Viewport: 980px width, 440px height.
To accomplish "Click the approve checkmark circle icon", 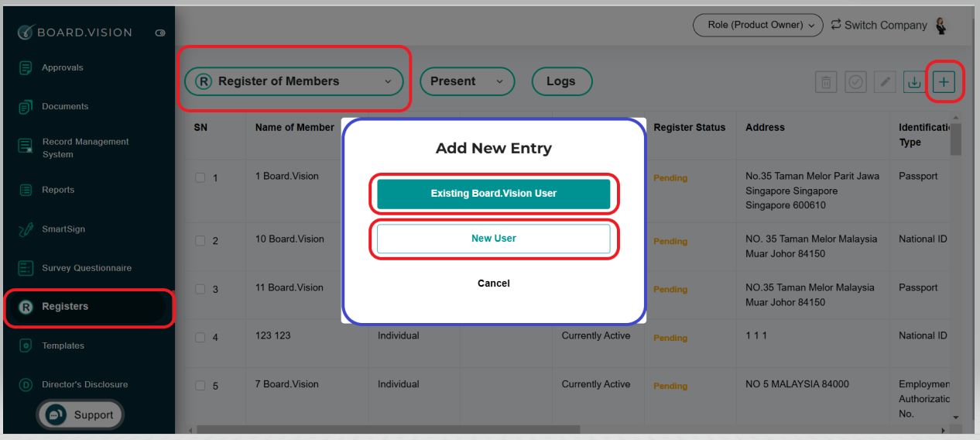I will (855, 82).
